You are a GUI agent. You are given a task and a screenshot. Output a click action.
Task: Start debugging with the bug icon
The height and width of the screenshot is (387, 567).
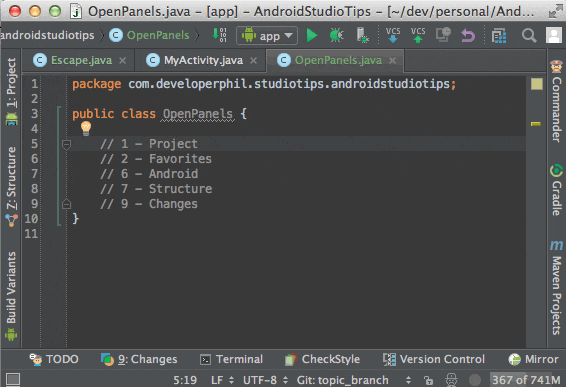tap(336, 35)
